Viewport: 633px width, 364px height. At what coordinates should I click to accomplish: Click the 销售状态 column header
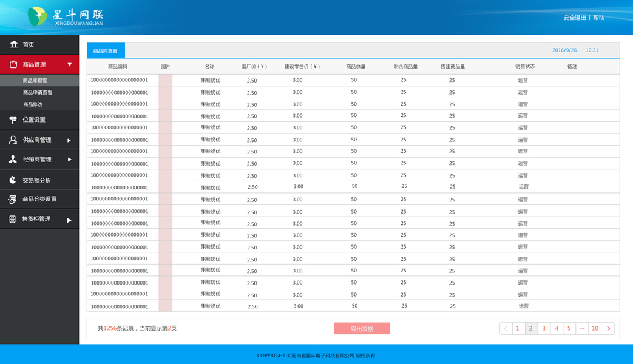[525, 66]
